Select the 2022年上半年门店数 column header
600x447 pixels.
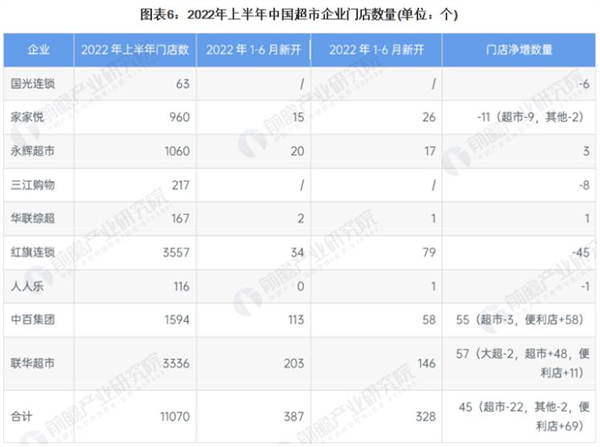point(134,49)
